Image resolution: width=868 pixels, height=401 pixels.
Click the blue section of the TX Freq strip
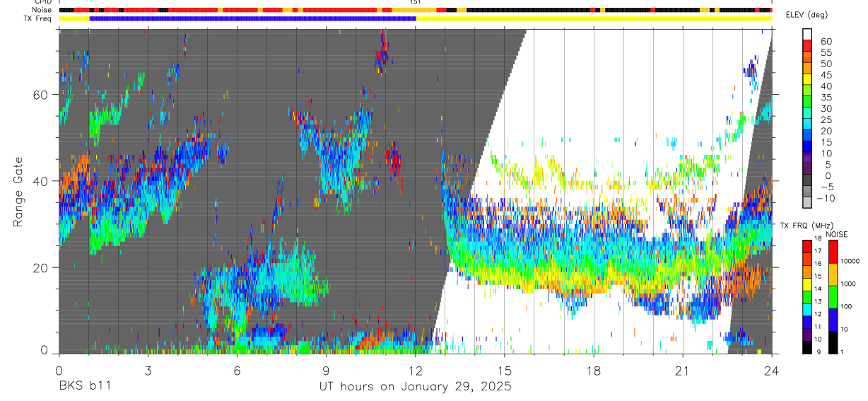tap(253, 18)
